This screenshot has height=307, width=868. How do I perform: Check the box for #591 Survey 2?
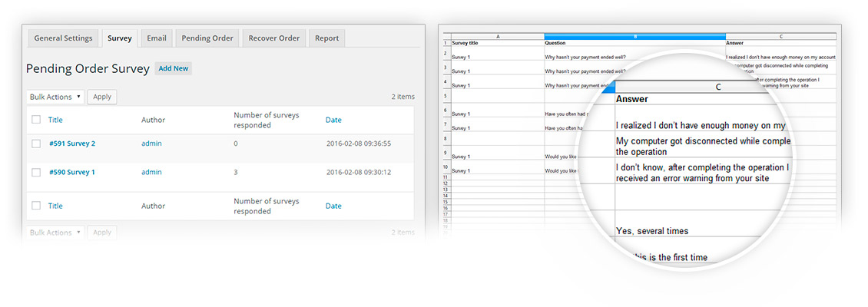coord(36,144)
